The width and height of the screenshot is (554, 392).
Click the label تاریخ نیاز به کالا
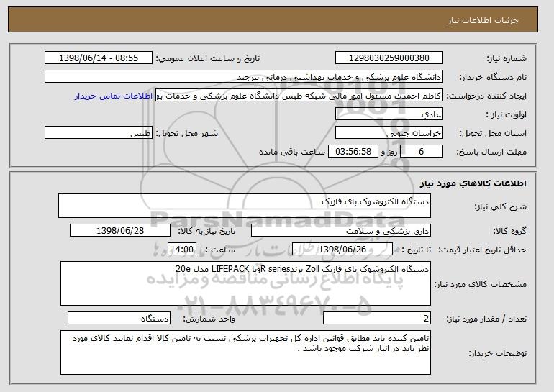206,231
